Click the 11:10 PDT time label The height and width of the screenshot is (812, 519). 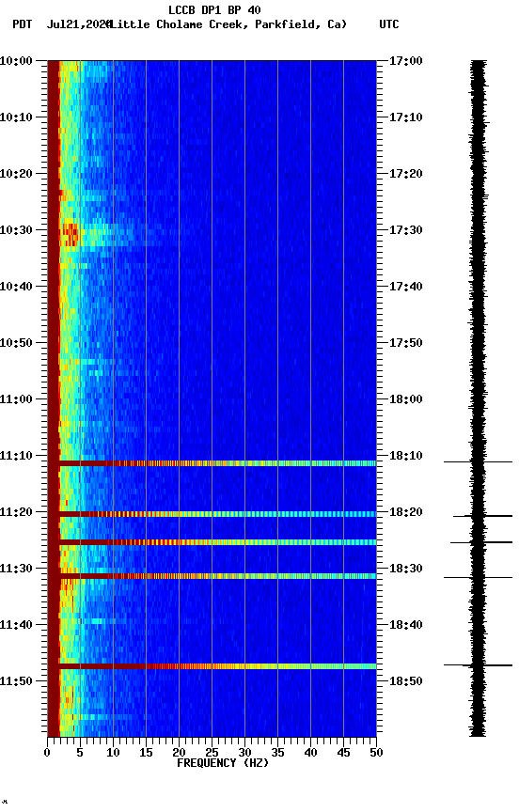pyautogui.click(x=16, y=456)
